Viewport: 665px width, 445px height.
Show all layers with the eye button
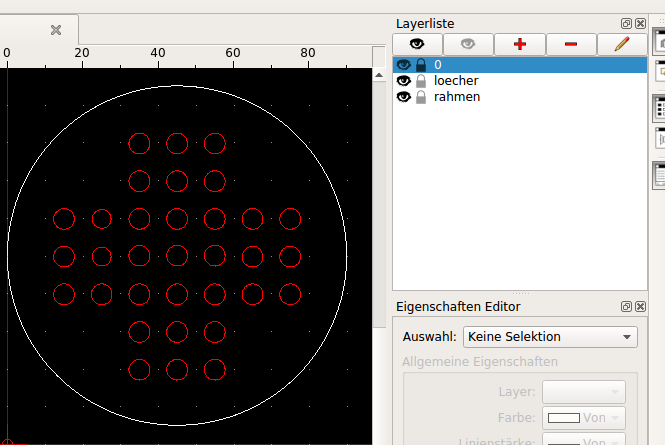pos(417,44)
